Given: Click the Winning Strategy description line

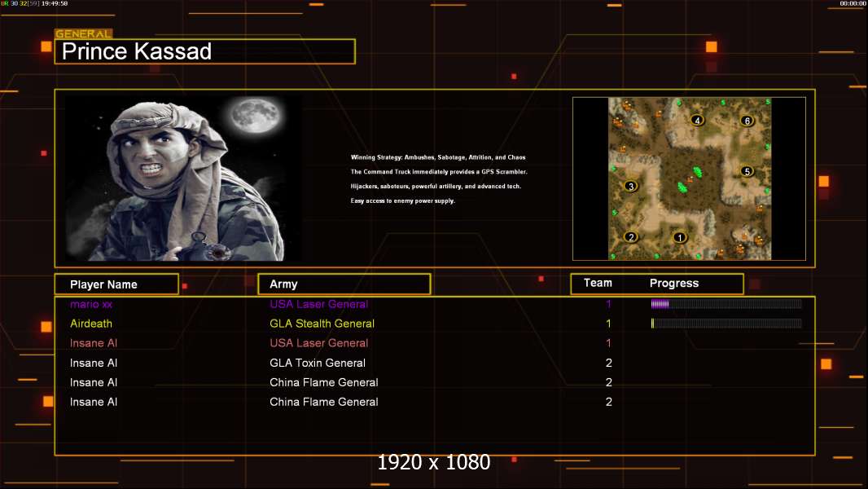Looking at the screenshot, I should click(438, 157).
